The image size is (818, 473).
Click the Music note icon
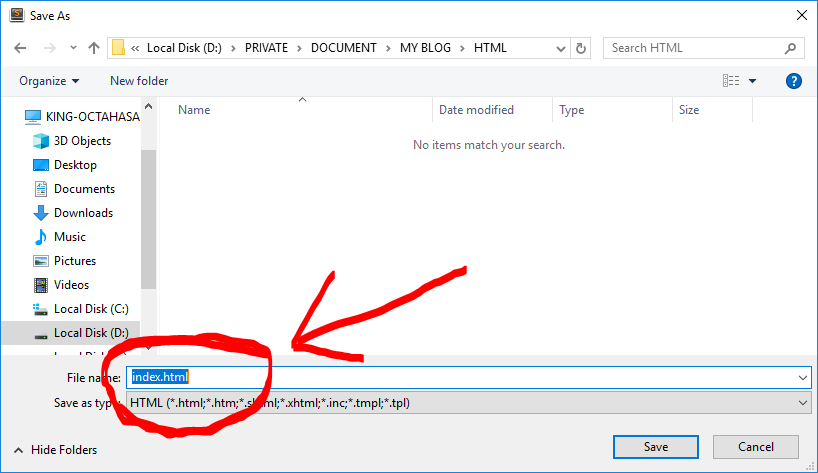41,237
